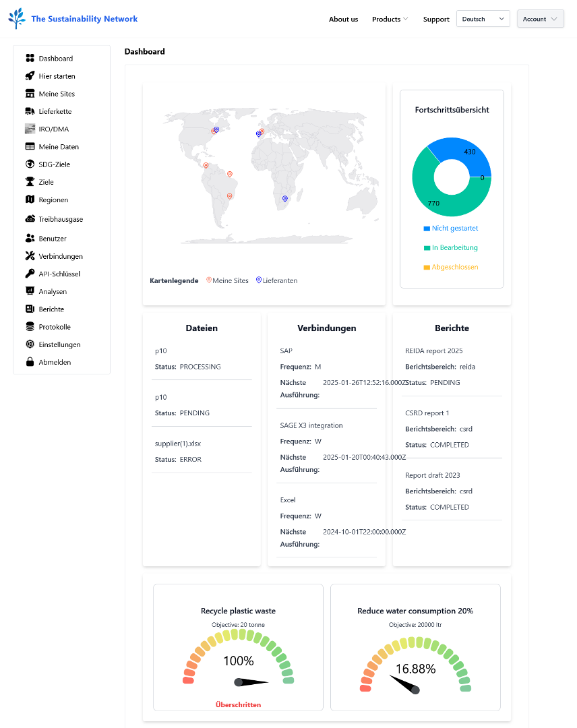
Task: Click the Report draft 2023 entry
Action: 433,475
